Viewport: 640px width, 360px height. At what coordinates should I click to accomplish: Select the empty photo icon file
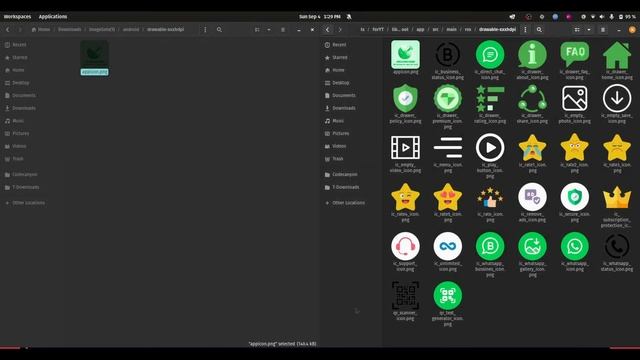pos(575,99)
